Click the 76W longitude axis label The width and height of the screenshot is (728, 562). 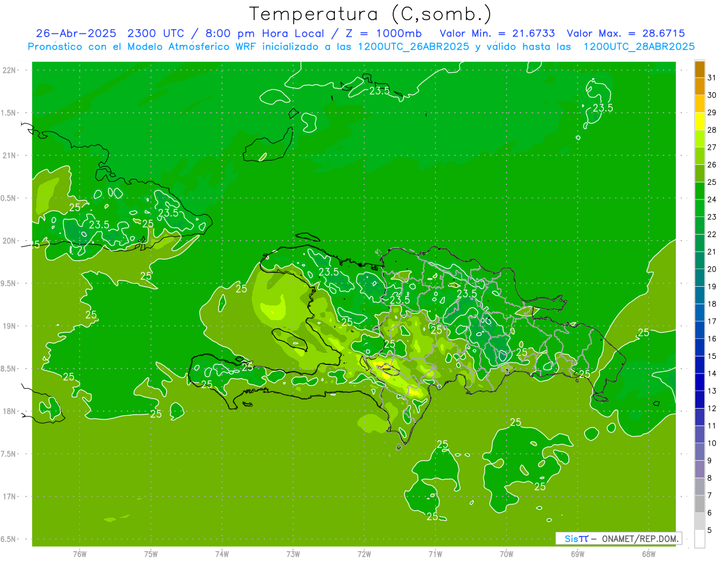(79, 554)
